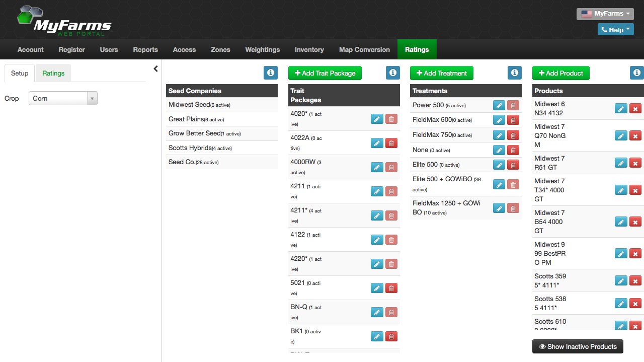Viewport: 644px width, 362px height.
Task: Edit the Midwest 6 N34 4132 product
Action: point(621,108)
